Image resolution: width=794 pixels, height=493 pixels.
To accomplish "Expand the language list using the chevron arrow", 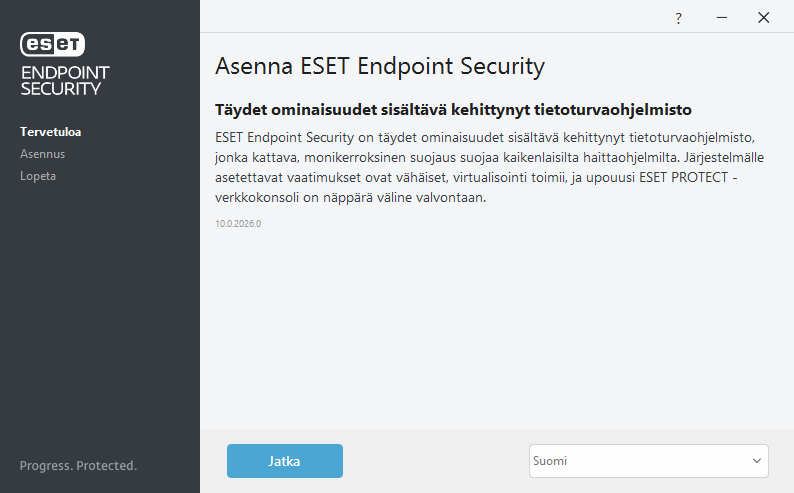I will (x=756, y=461).
